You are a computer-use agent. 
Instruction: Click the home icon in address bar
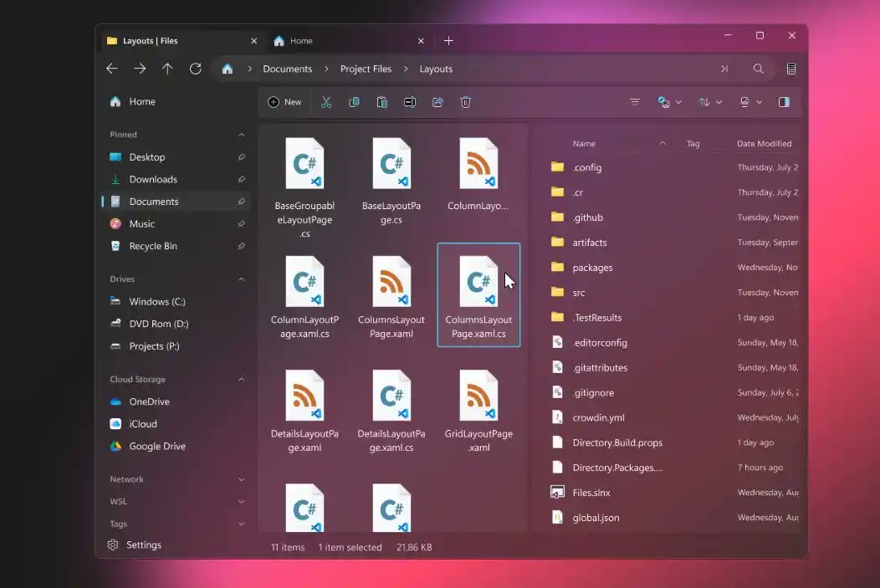coord(228,69)
